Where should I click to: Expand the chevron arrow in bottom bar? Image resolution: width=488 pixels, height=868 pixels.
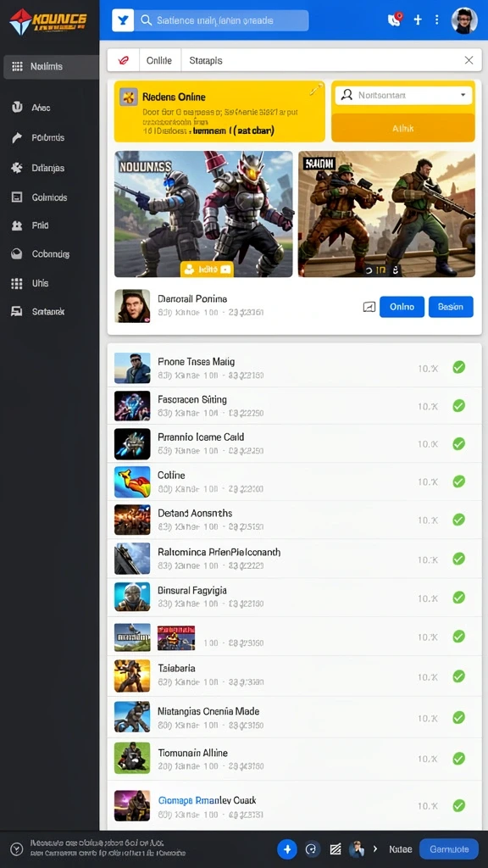click(x=375, y=849)
